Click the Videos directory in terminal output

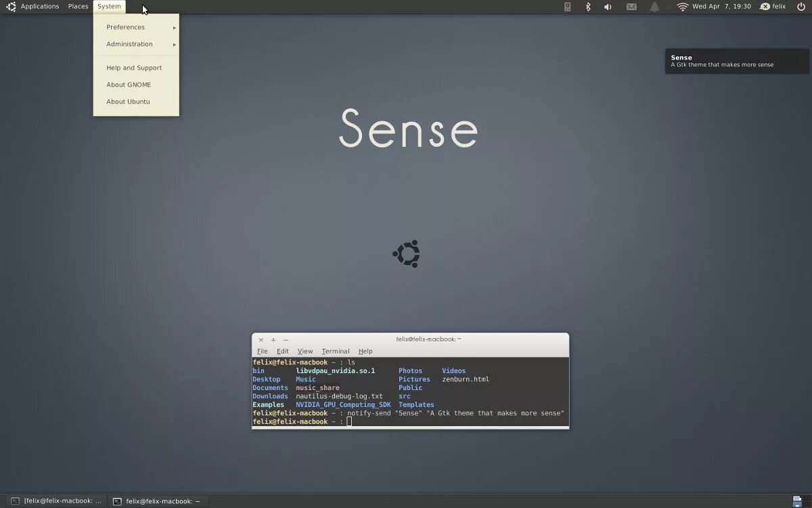(x=453, y=371)
